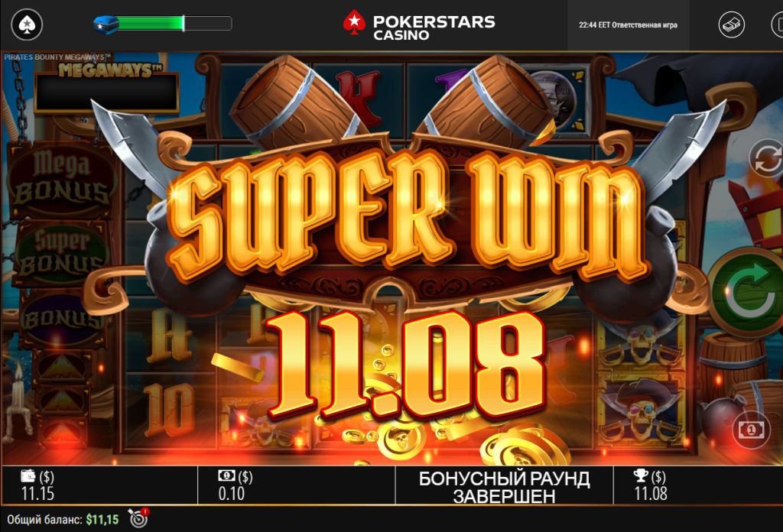Click the PokerStars spade logo icon
The image size is (783, 532).
(27, 24)
